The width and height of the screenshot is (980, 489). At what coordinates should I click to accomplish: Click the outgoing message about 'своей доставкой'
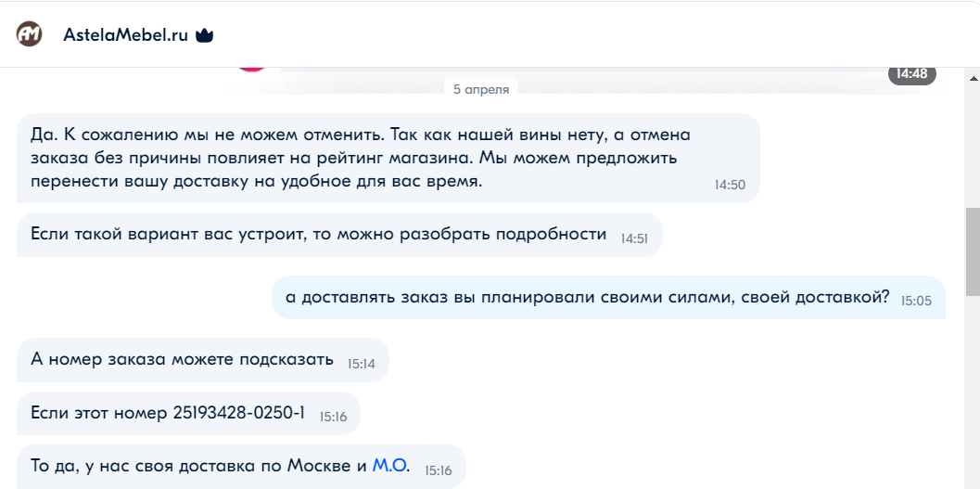tap(587, 298)
